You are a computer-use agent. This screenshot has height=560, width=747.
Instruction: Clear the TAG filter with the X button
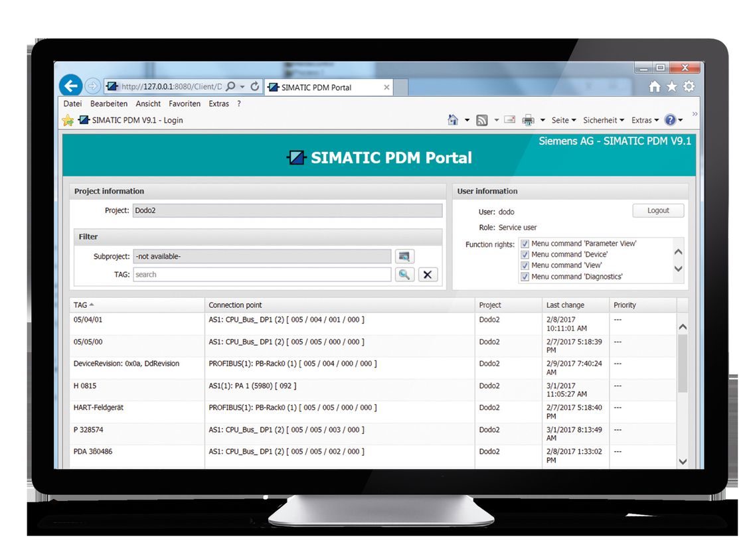(428, 274)
